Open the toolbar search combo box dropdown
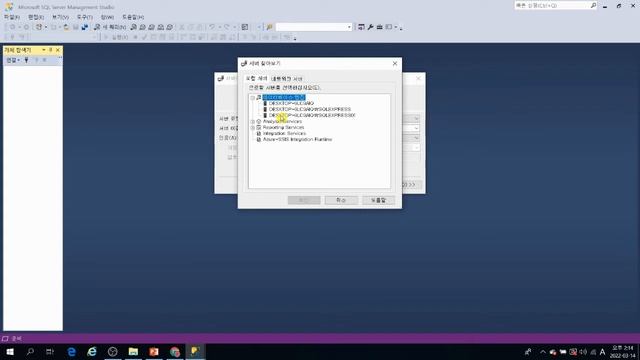This screenshot has height=360, width=640. coord(349,27)
